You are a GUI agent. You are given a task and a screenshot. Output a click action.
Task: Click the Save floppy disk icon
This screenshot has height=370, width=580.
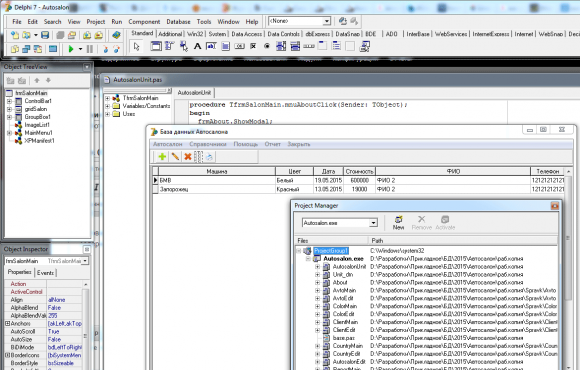(45, 35)
